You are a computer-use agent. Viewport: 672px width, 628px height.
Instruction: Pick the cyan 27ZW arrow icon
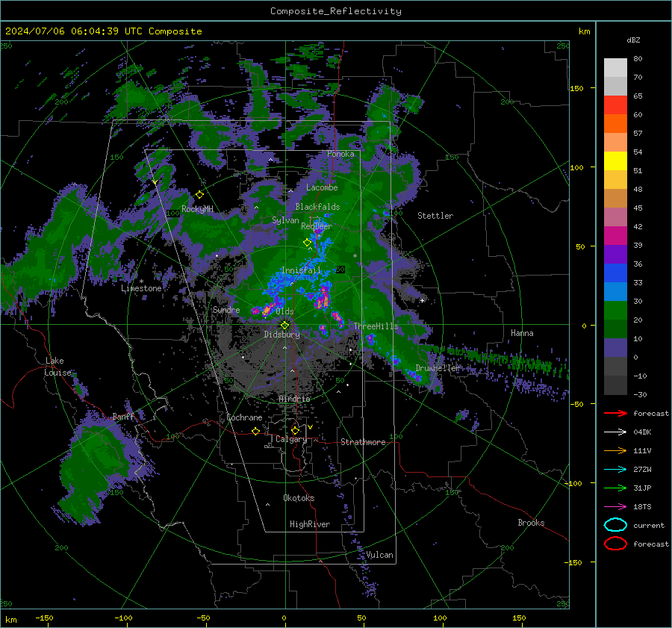(x=615, y=470)
